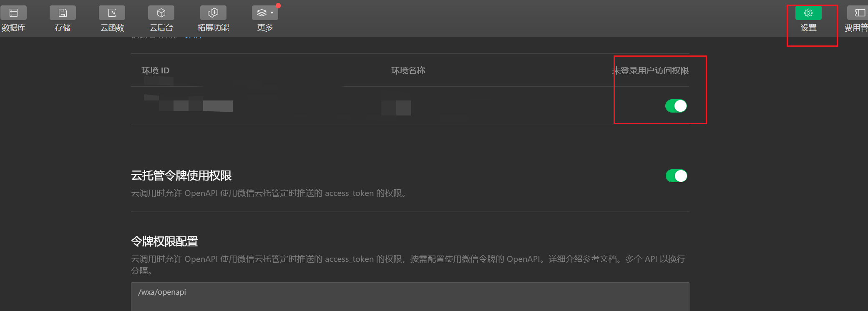Expand the 更多 dropdown menu
Image resolution: width=868 pixels, height=311 pixels.
pyautogui.click(x=265, y=19)
